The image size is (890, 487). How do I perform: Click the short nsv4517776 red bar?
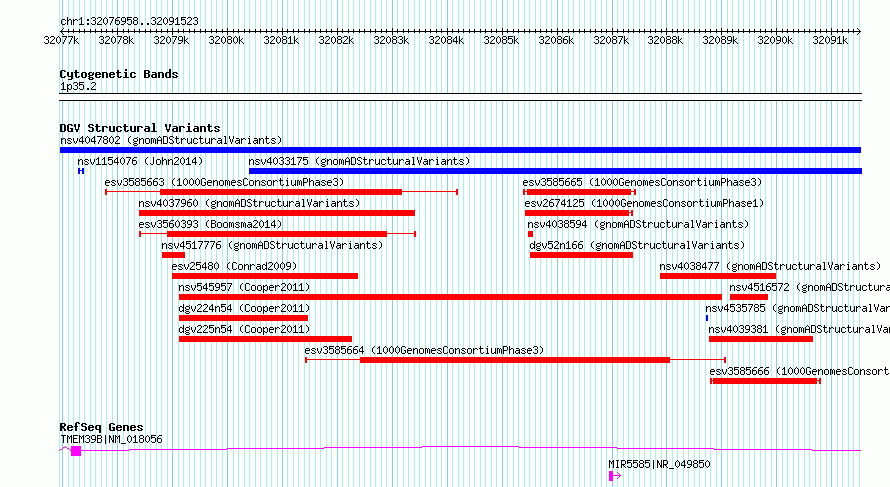173,255
